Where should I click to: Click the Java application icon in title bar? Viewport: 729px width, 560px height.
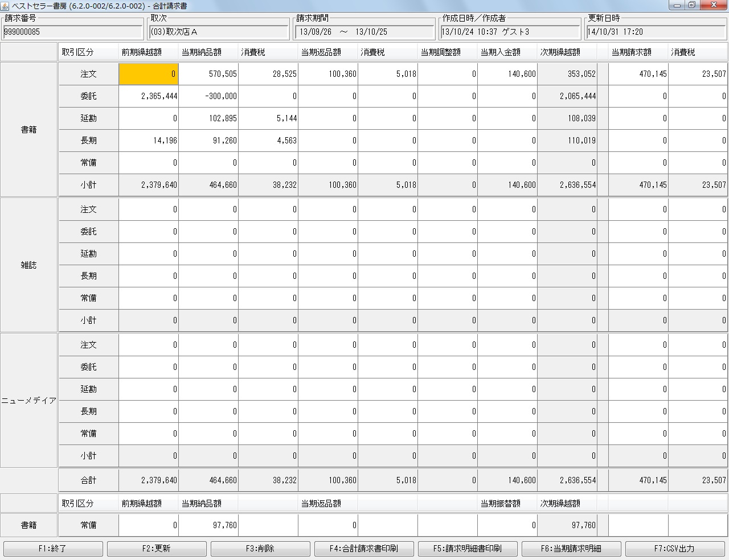click(6, 6)
